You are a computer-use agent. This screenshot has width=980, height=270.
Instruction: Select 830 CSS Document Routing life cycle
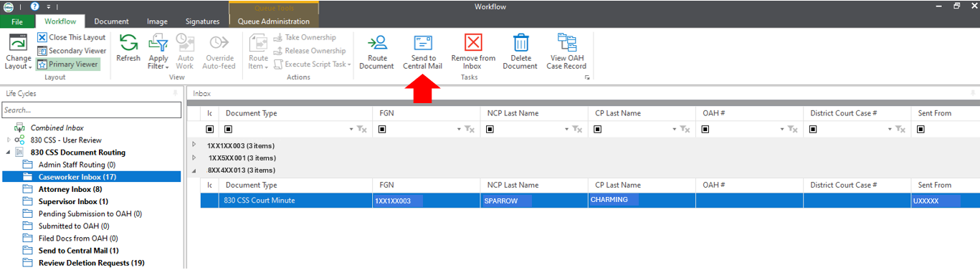tap(77, 153)
